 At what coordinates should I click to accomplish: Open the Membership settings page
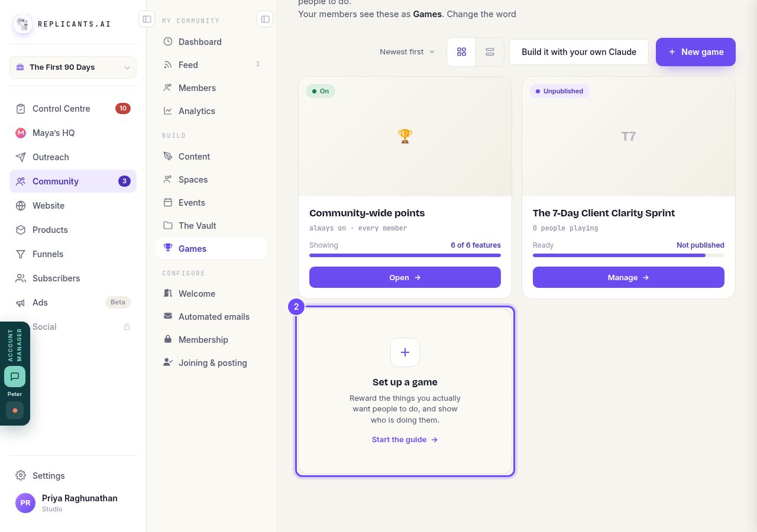click(211, 340)
